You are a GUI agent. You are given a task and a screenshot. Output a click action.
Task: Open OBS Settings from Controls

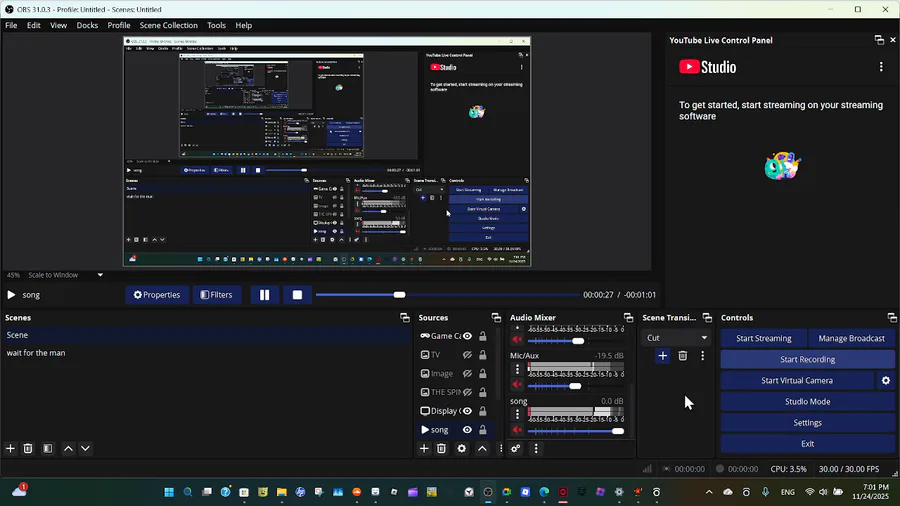[x=808, y=423]
